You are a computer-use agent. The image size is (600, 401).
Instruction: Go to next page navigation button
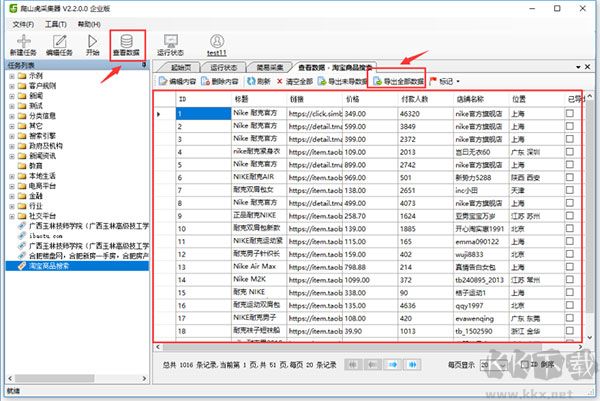(393, 365)
